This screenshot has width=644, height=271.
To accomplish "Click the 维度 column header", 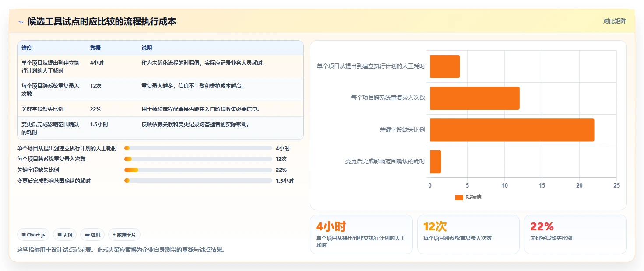I will pos(27,48).
